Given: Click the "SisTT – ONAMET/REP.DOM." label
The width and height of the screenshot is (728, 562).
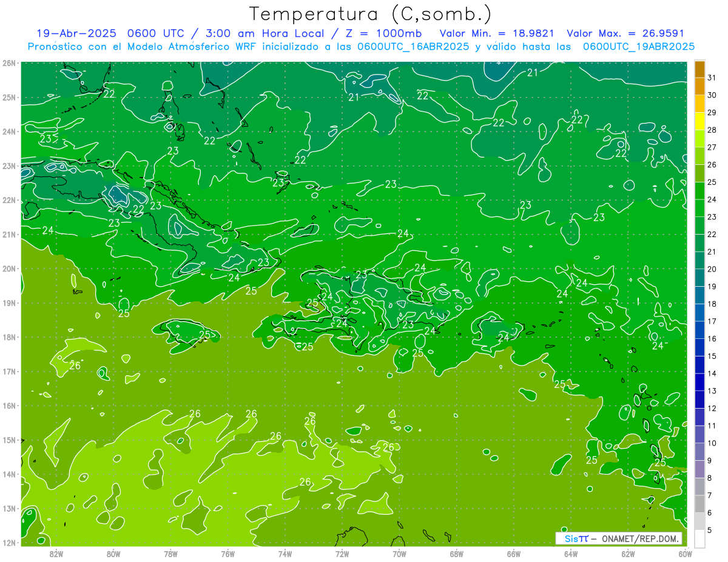Looking at the screenshot, I should [619, 538].
